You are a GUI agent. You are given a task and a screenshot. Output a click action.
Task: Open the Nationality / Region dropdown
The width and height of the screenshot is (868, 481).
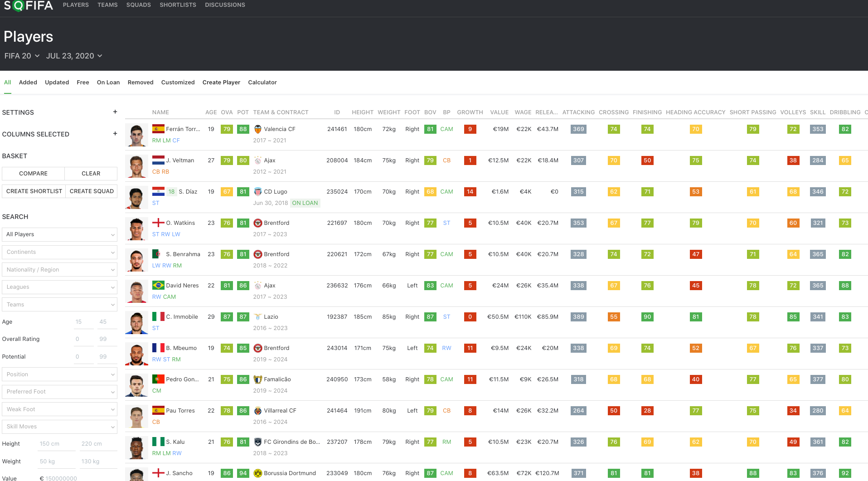59,270
